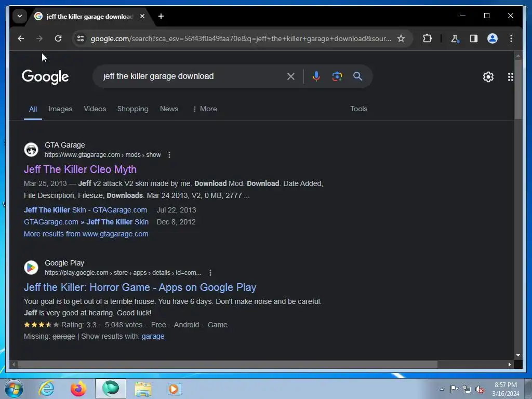Launch Firefox from taskbar
Viewport: 532px width, 399px height.
pos(78,389)
